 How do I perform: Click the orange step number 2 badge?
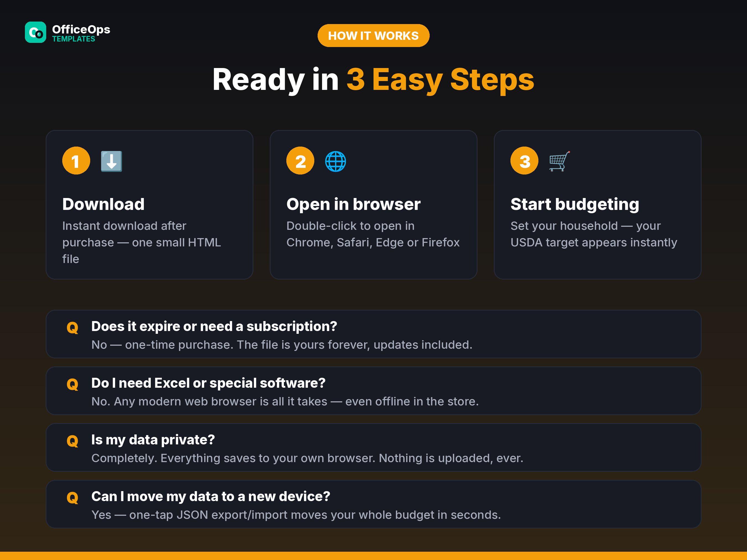(300, 161)
